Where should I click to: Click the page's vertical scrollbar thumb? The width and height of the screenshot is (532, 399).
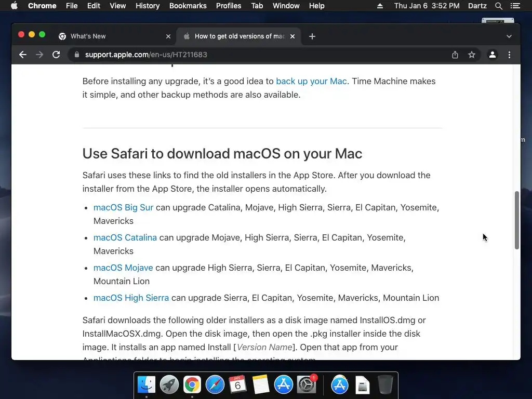pyautogui.click(x=517, y=220)
